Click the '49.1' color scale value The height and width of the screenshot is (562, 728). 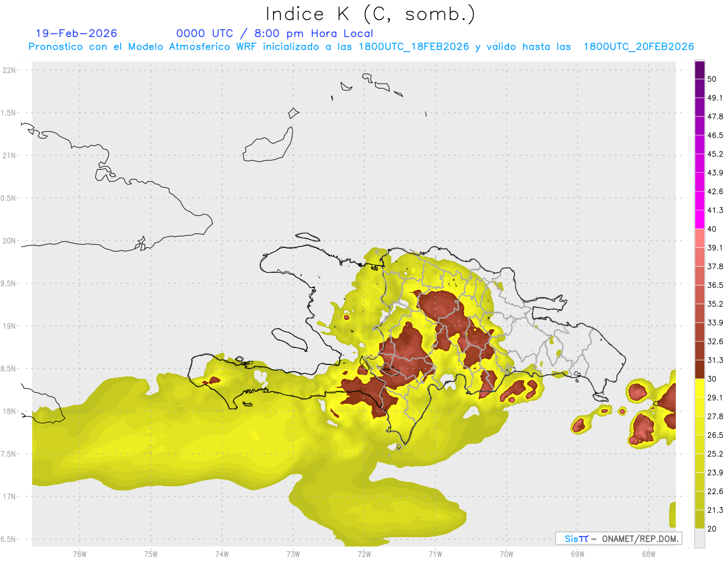click(x=715, y=98)
